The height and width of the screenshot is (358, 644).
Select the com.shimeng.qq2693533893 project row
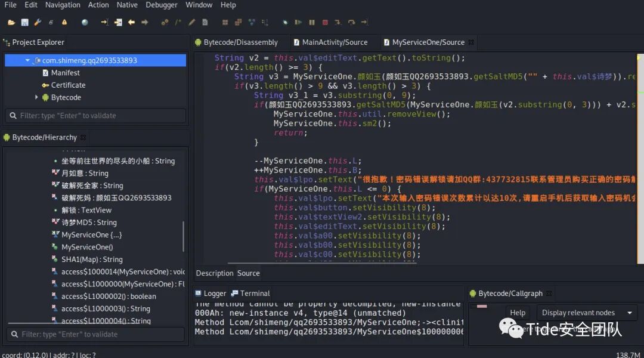(x=95, y=60)
